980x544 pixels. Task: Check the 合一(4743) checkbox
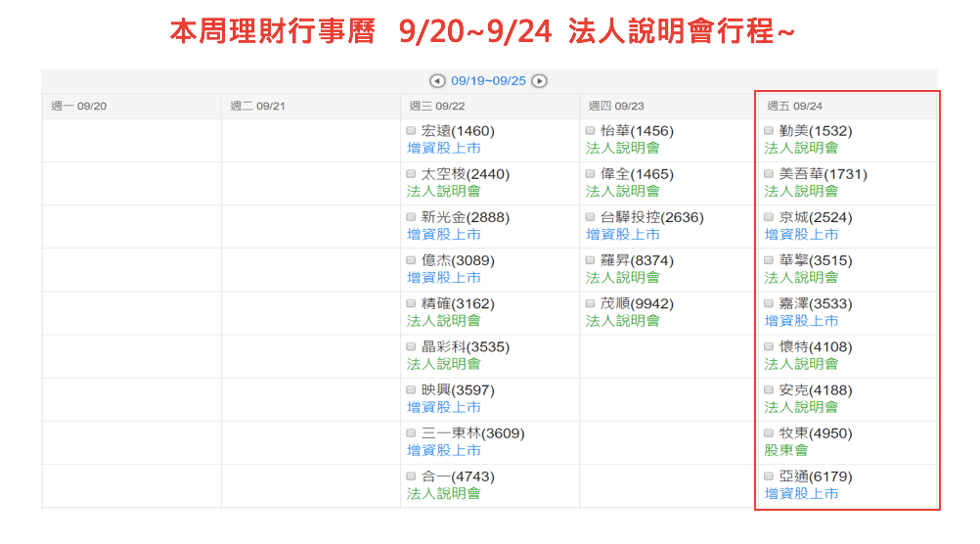[x=412, y=476]
